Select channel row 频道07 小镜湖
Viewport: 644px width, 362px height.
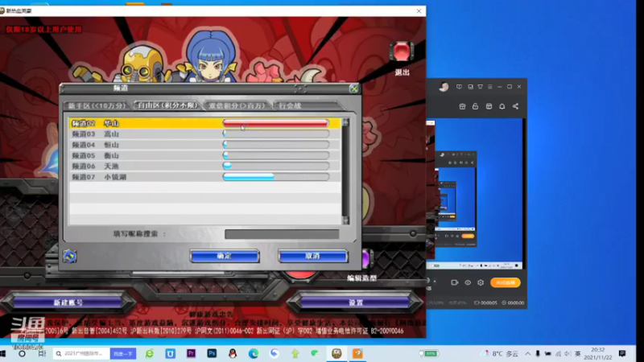[x=204, y=176]
